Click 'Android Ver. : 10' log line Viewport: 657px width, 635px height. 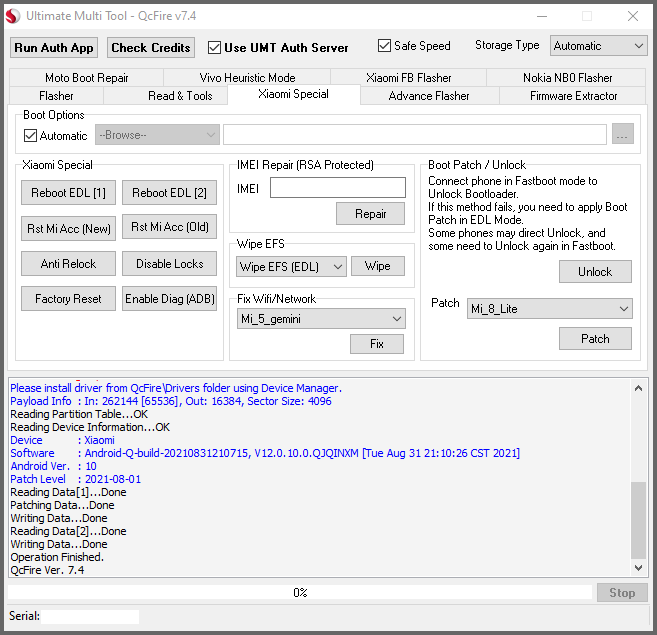click(x=53, y=466)
